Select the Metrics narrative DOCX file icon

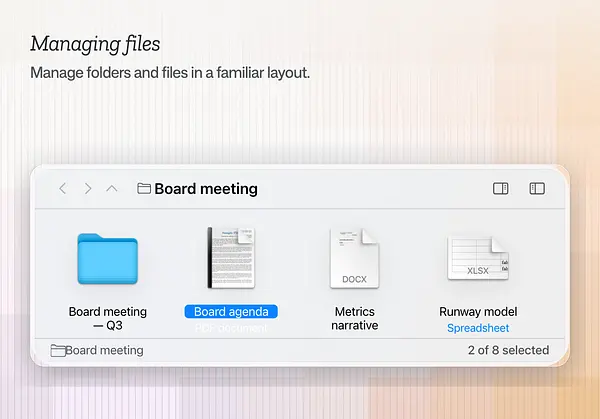(x=355, y=258)
